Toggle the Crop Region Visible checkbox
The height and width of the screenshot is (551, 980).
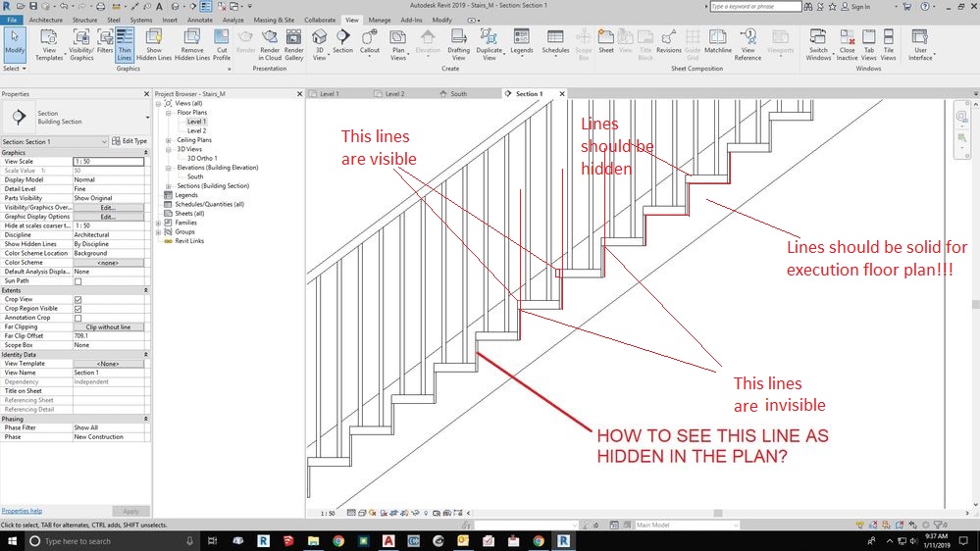click(78, 309)
